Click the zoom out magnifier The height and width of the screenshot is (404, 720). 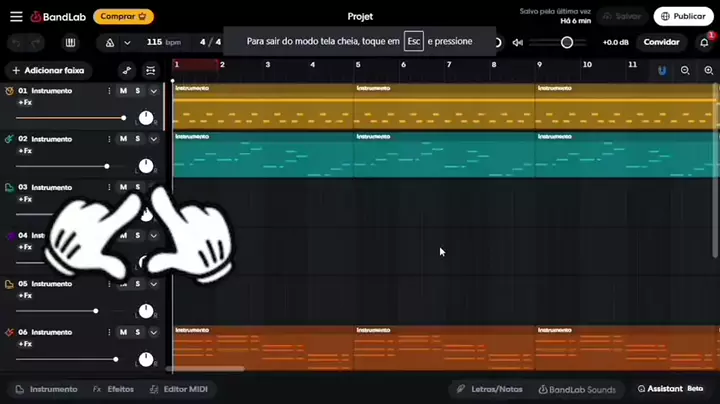(685, 70)
